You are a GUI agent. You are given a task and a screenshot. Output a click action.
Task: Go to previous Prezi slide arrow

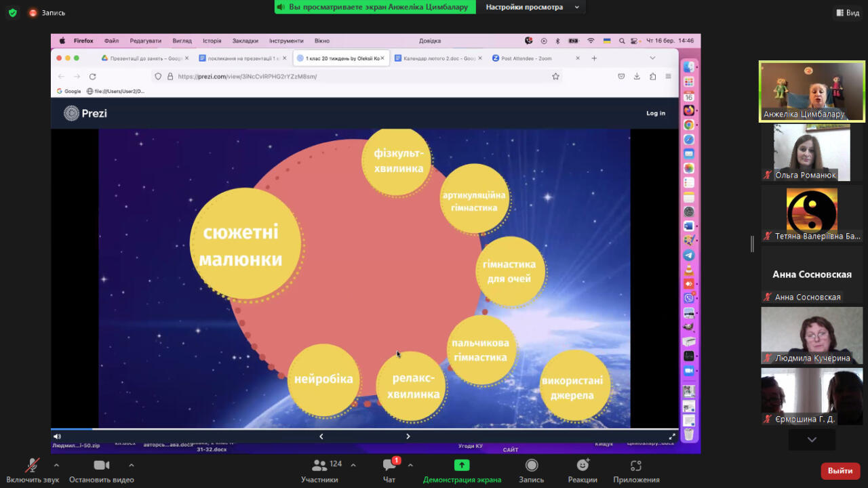pyautogui.click(x=321, y=436)
